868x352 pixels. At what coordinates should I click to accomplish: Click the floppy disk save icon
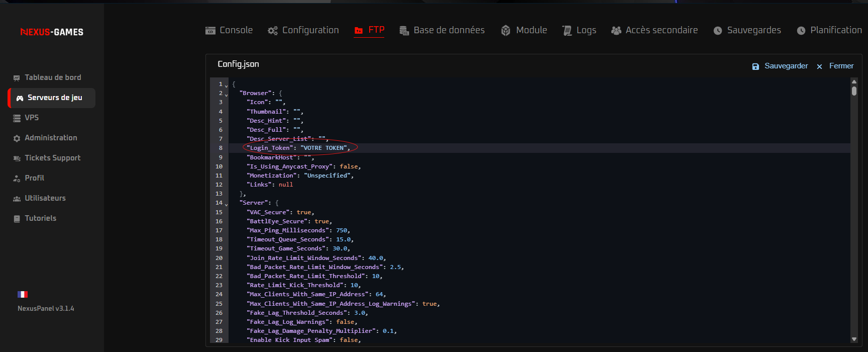(755, 66)
